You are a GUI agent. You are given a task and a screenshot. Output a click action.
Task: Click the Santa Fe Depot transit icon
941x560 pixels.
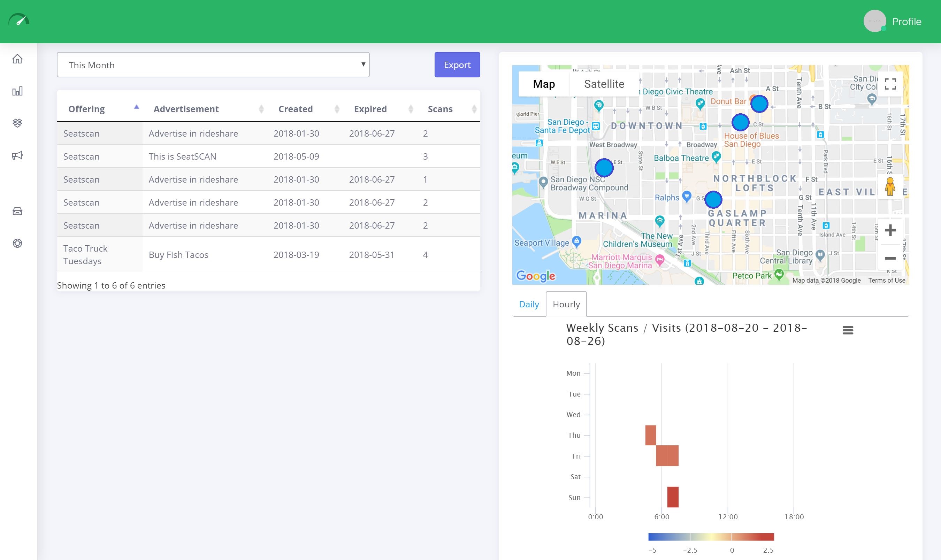596,126
